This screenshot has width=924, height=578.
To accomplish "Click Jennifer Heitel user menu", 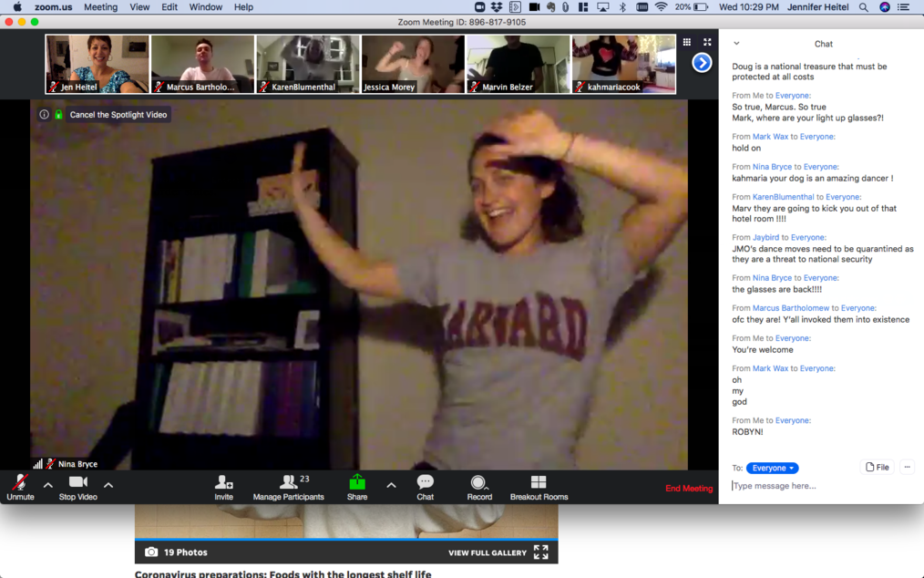I will (817, 7).
